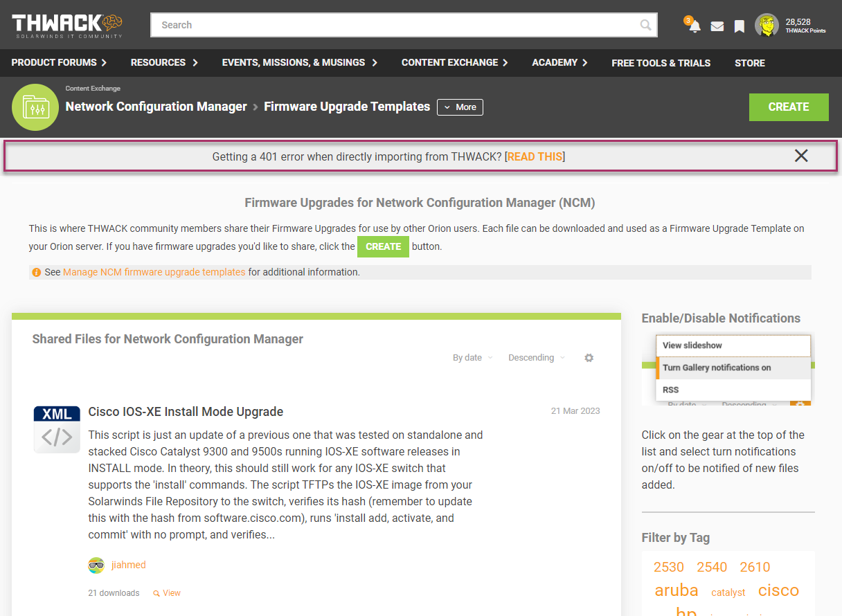Click the inline CREATE button in description
Screen dimensions: 842x616
pyautogui.click(x=383, y=246)
